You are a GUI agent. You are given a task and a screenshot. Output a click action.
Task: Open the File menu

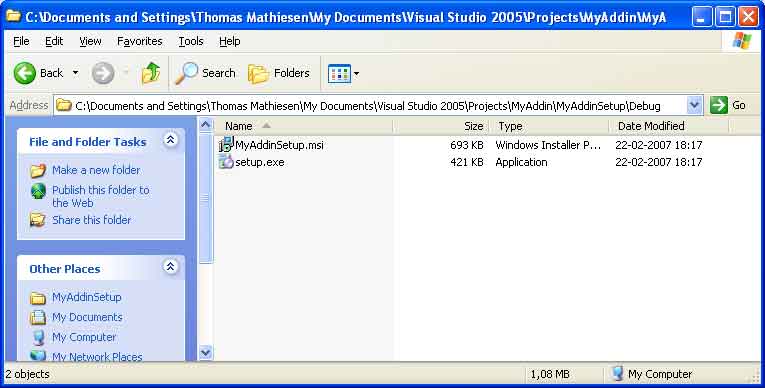coord(21,41)
